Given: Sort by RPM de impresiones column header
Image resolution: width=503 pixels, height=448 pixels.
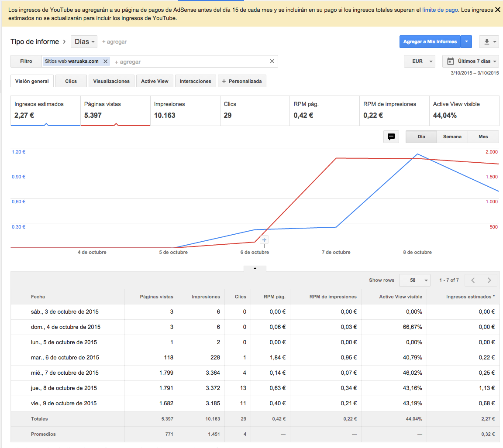Looking at the screenshot, I should [x=333, y=297].
